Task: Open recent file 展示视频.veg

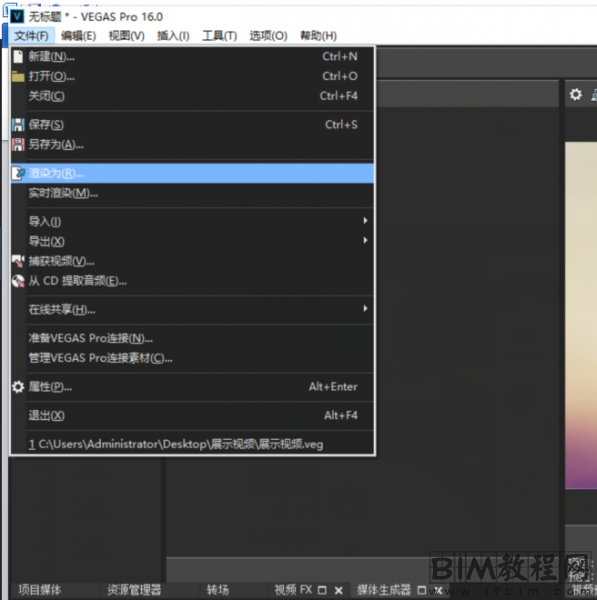Action: pyautogui.click(x=192, y=444)
